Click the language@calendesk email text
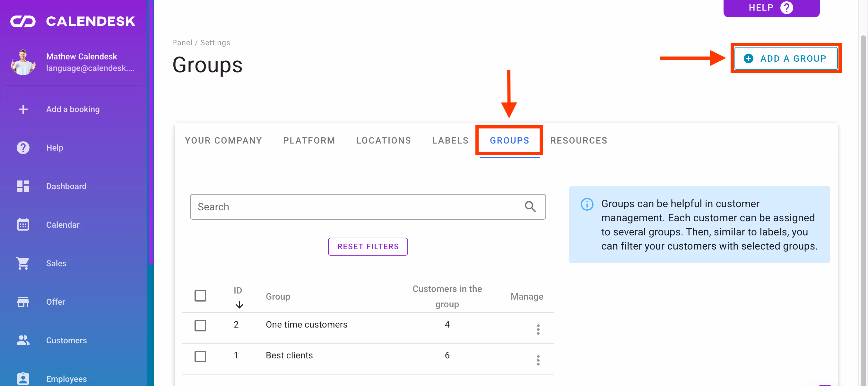 (90, 68)
